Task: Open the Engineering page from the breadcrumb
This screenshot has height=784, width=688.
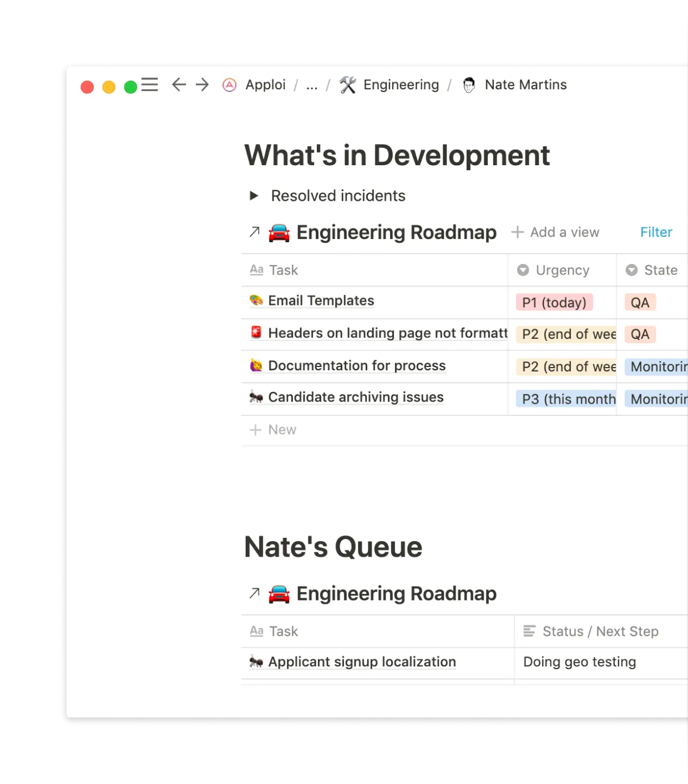Action: tap(401, 85)
